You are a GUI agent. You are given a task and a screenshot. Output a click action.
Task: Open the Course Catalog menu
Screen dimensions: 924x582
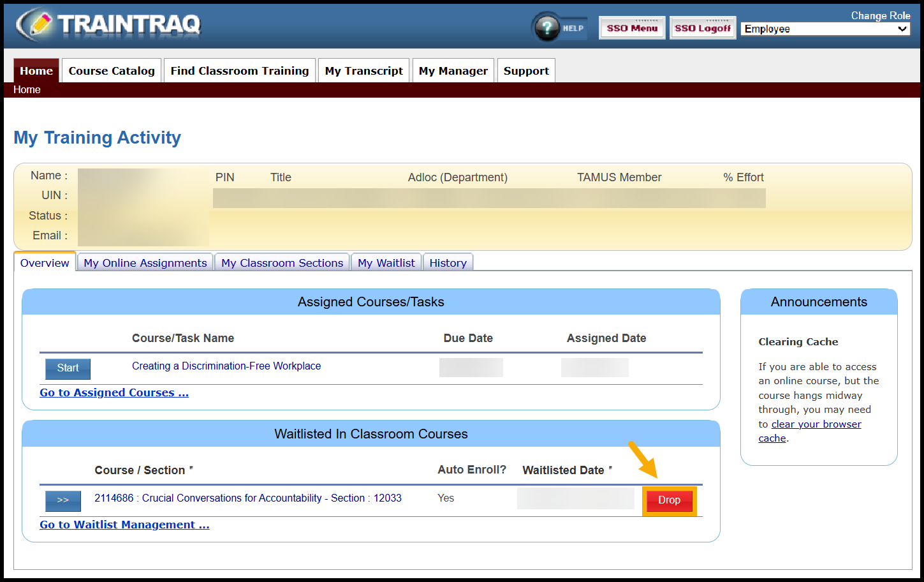pyautogui.click(x=112, y=71)
